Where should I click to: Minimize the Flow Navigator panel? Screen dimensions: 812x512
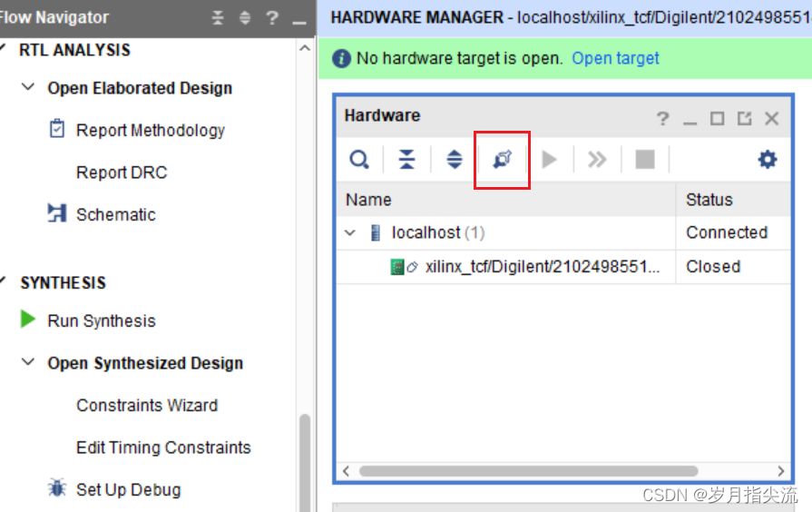point(299,23)
